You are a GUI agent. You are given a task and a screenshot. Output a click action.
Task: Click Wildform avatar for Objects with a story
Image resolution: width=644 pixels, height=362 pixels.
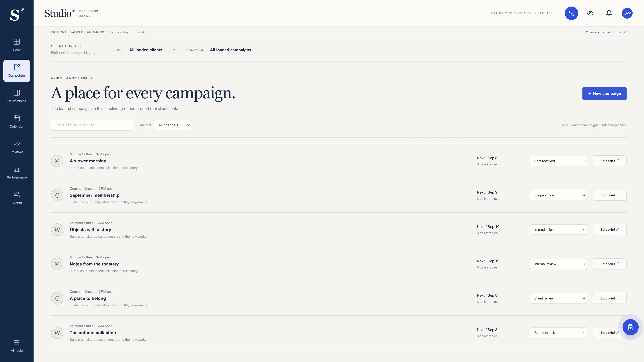click(57, 230)
